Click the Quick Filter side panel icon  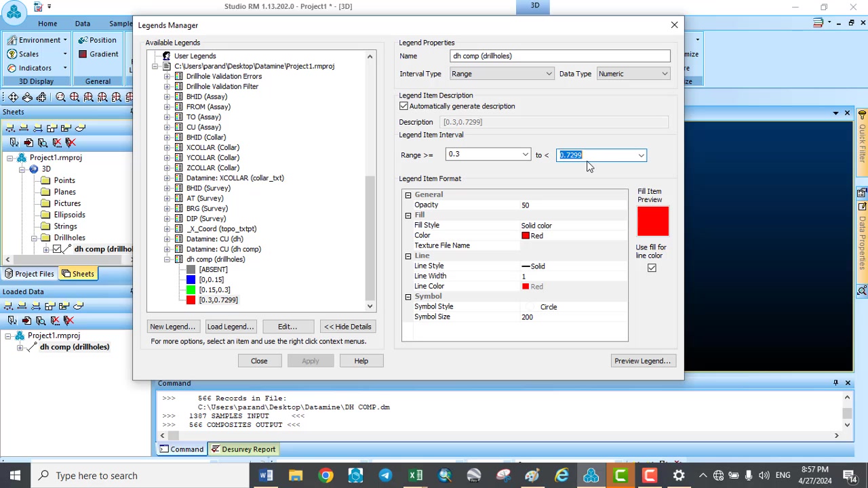coord(862,115)
